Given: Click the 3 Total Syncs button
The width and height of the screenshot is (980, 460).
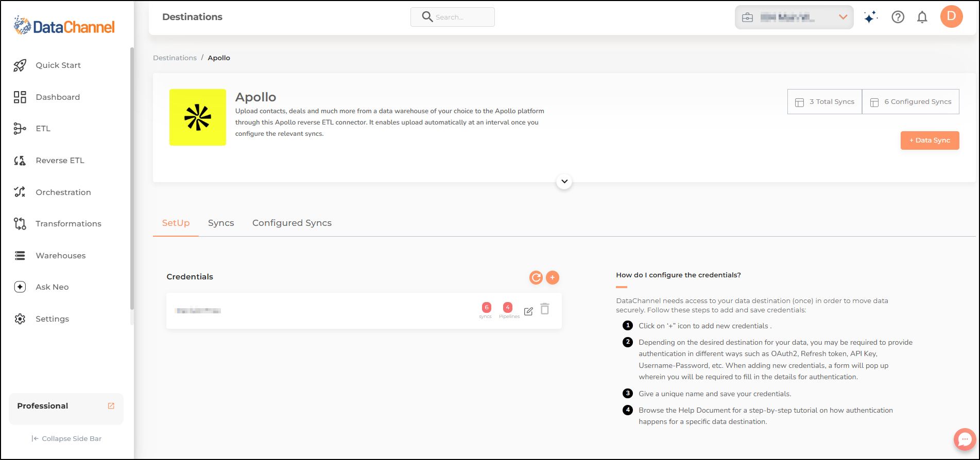Looking at the screenshot, I should [825, 102].
